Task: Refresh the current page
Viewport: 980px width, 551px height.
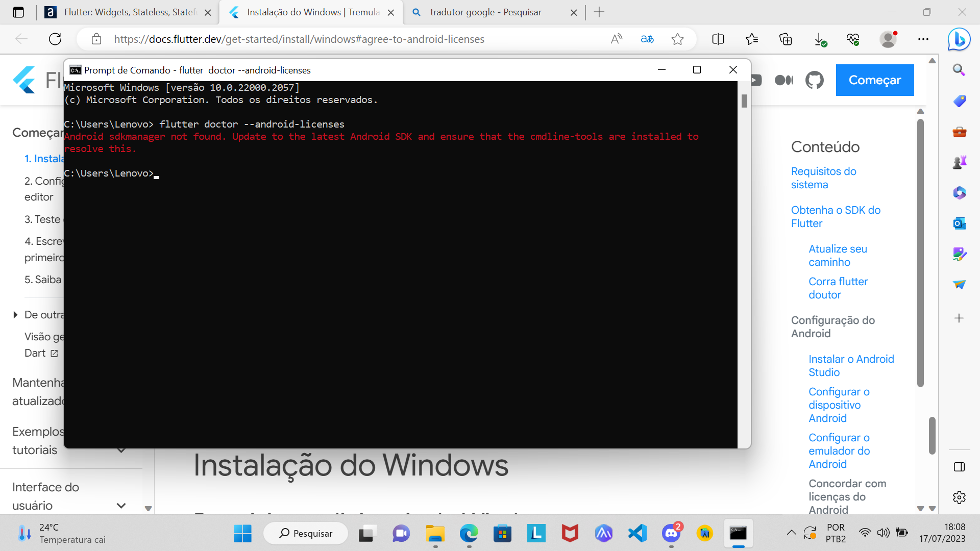Action: (x=55, y=39)
